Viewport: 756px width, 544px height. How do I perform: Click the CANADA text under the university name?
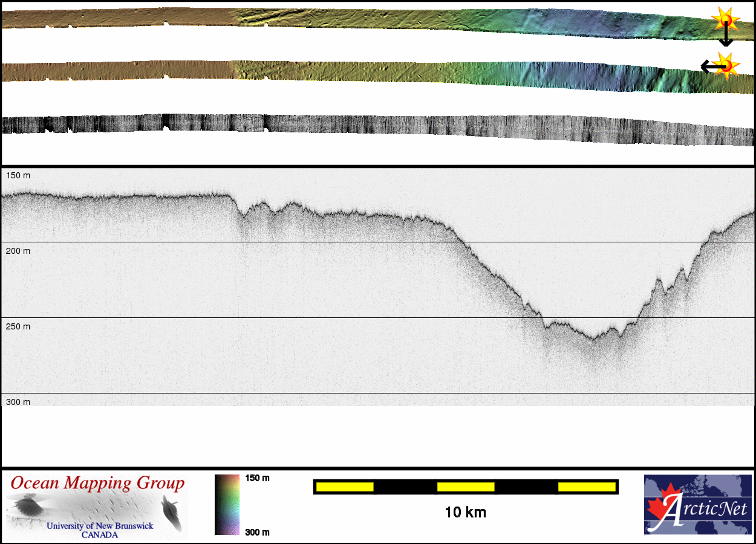[100, 535]
